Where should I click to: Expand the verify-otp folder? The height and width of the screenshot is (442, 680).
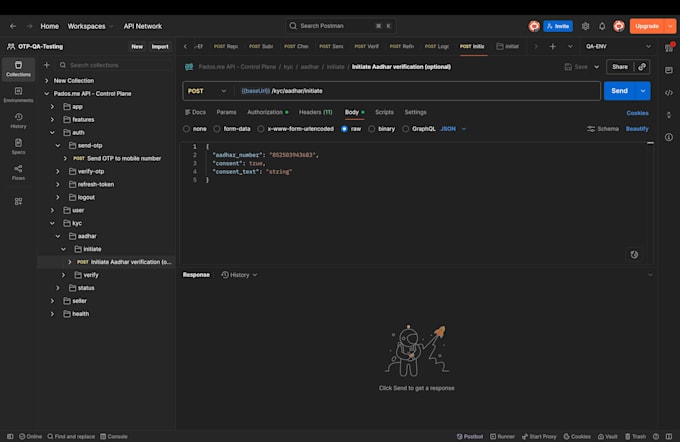pyautogui.click(x=58, y=171)
